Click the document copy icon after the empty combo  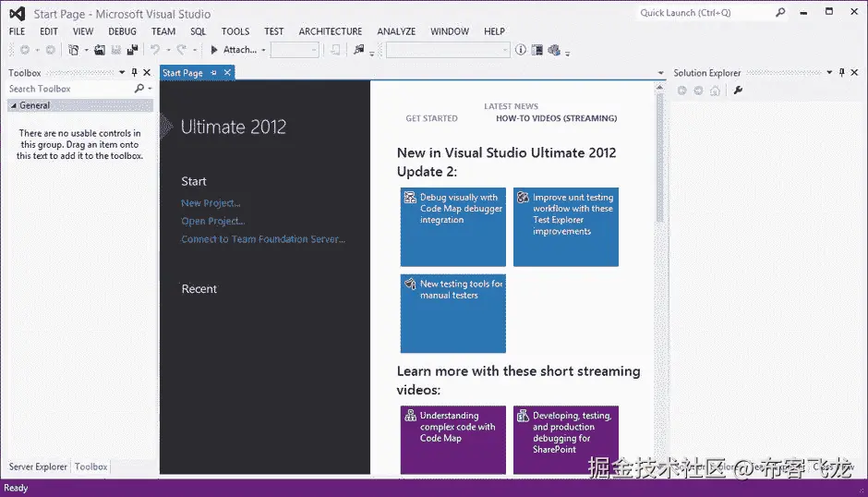[x=335, y=50]
